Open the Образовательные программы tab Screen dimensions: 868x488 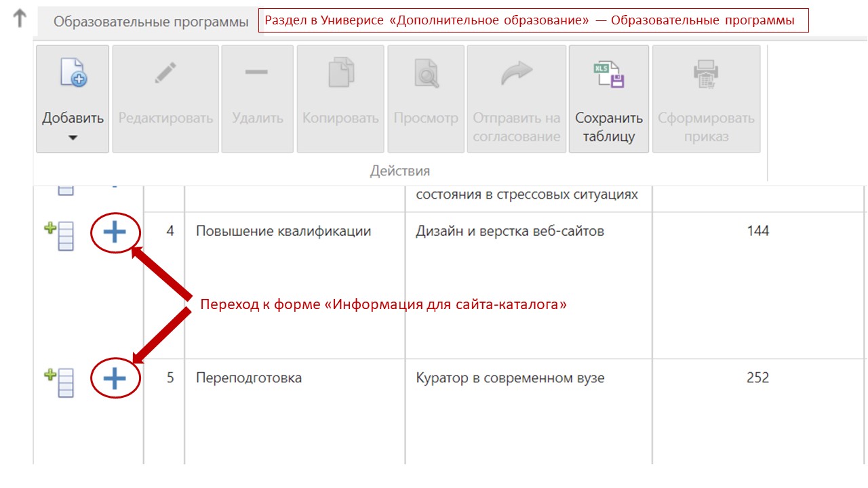151,22
